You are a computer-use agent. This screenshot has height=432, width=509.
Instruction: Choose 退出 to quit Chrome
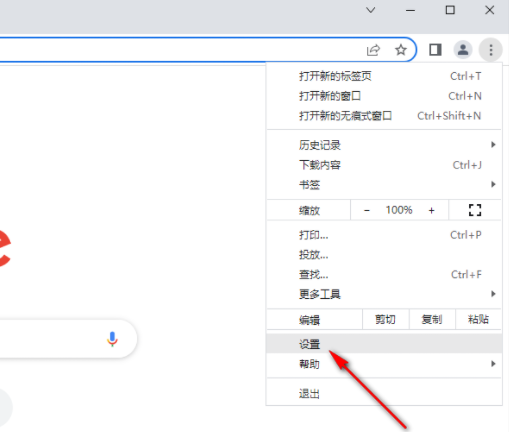384,394
